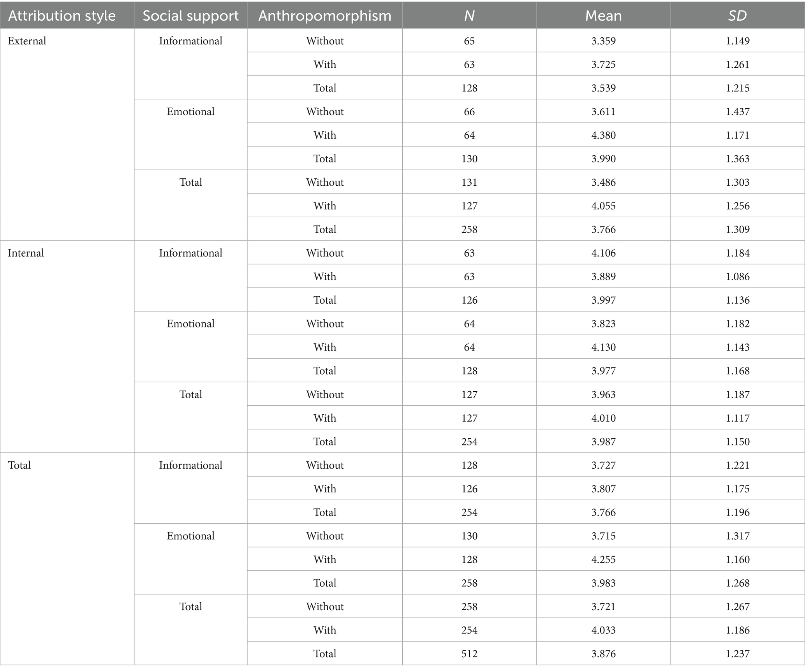Click the N value 131
Viewport: 805px width, 672px height.
[469, 182]
